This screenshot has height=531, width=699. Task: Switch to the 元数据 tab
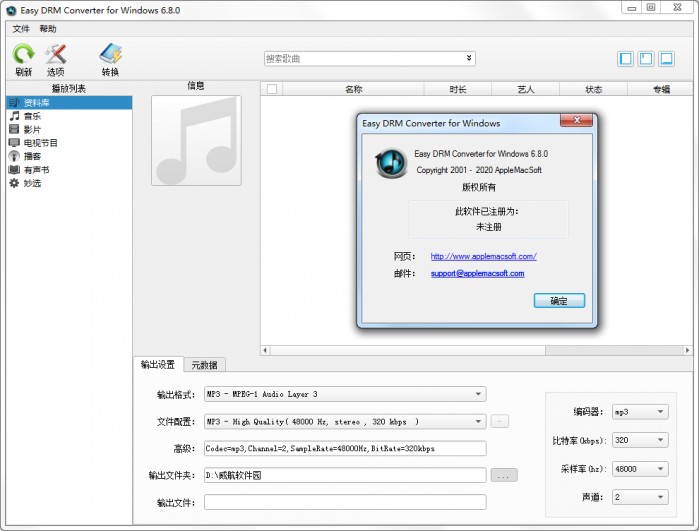205,365
